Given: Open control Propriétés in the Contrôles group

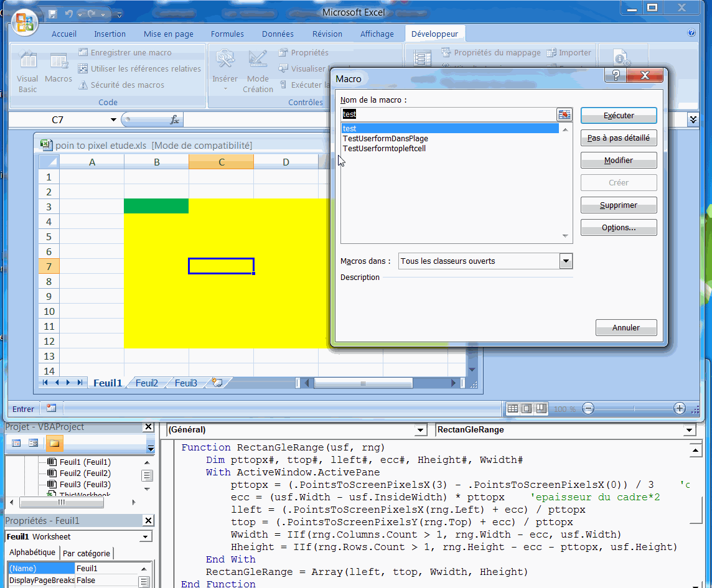Looking at the screenshot, I should pos(303,53).
